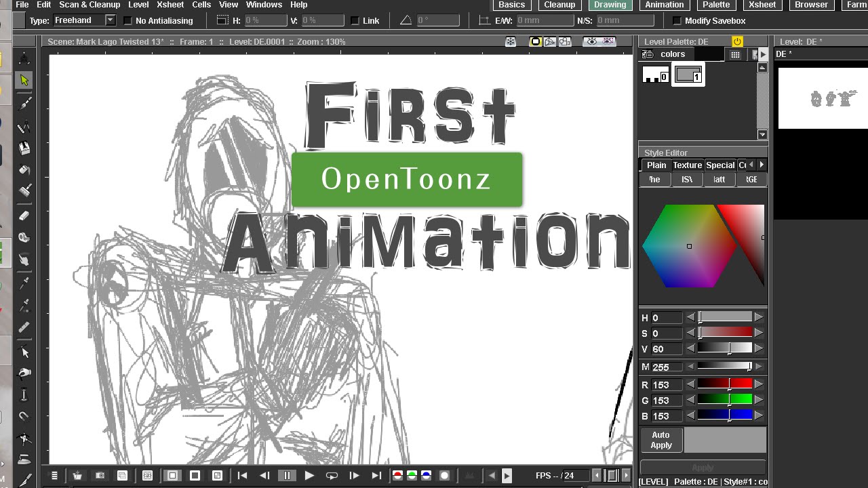Toggle the Preview eye icon

(x=591, y=41)
